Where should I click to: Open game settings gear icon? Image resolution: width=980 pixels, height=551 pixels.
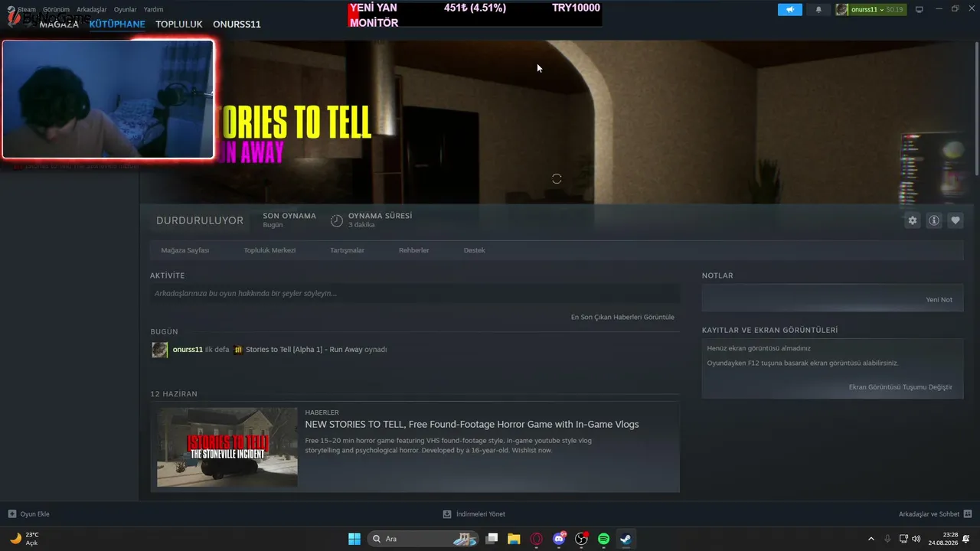pos(912,220)
